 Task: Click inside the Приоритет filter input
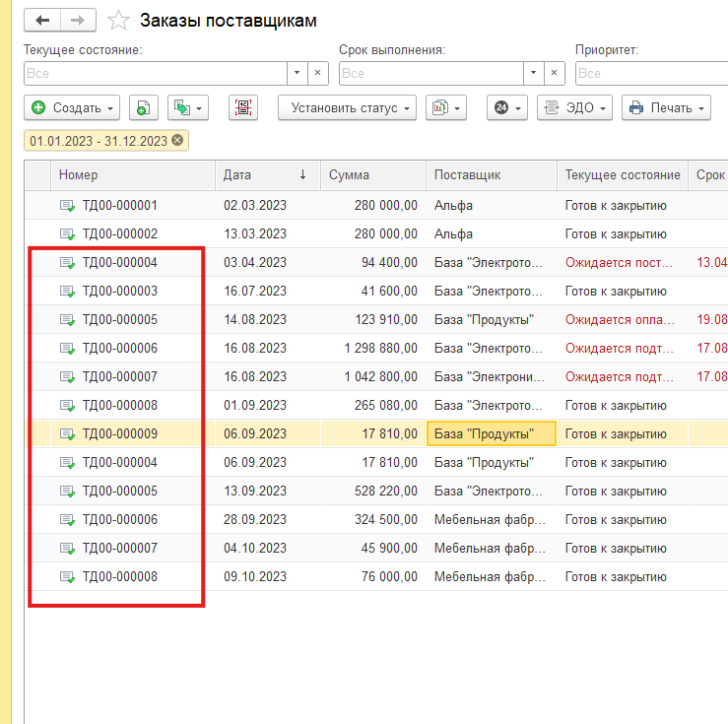pos(650,73)
